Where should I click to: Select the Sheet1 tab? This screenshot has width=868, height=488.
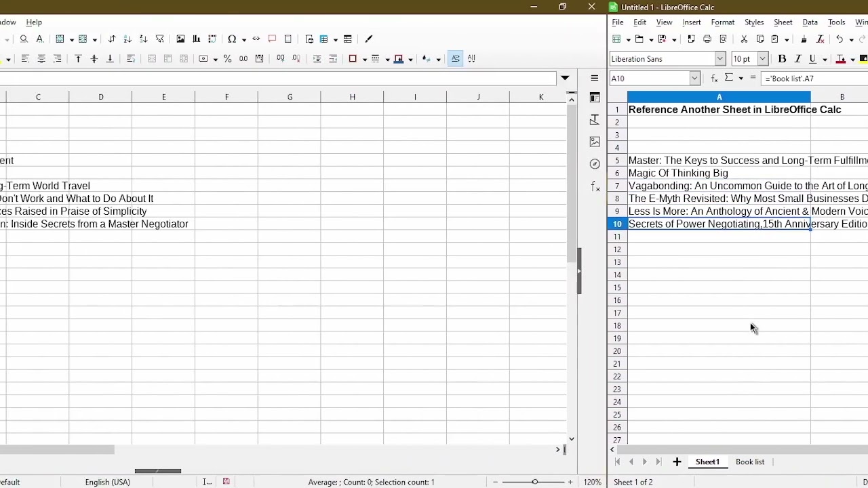click(x=707, y=462)
